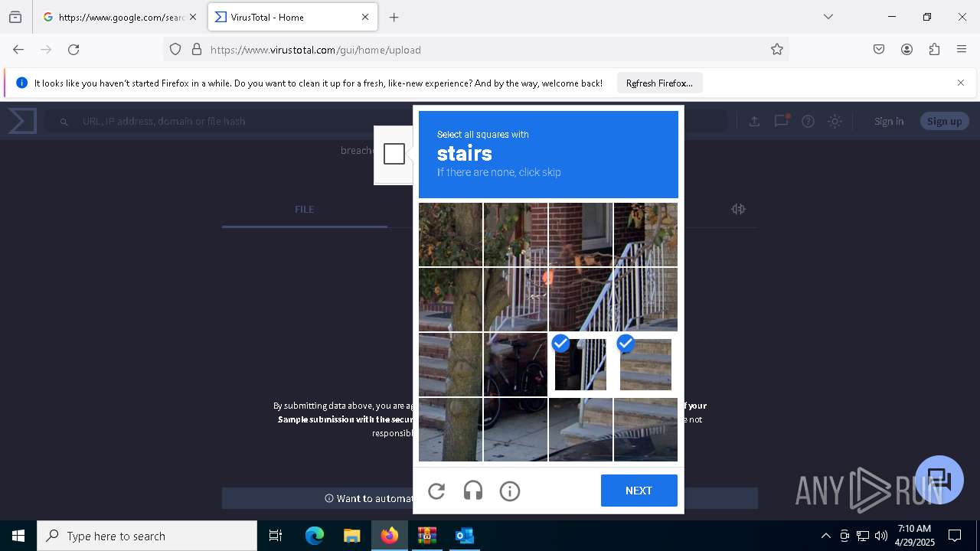980x551 pixels.
Task: Open Firefox application menu
Action: (x=962, y=50)
